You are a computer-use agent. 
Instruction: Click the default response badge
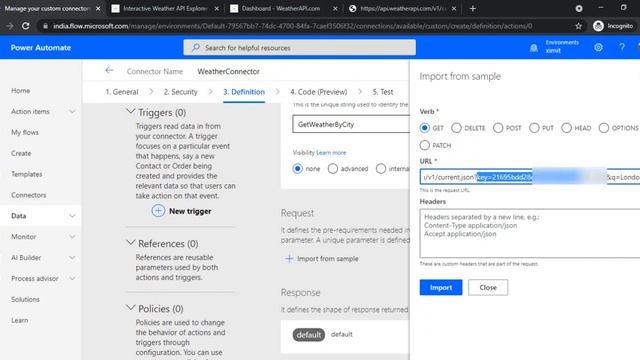(309, 335)
